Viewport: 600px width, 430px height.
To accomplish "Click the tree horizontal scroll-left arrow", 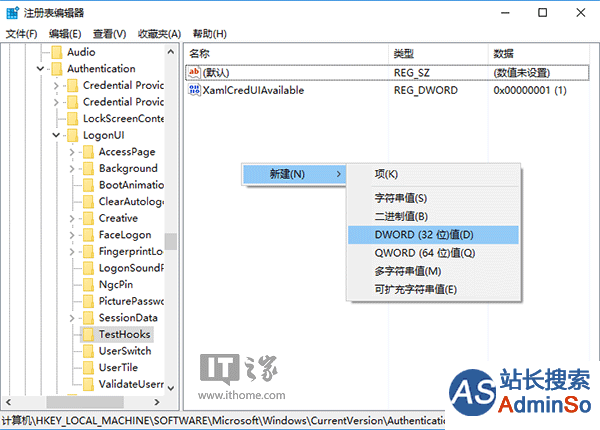I will click(x=8, y=402).
